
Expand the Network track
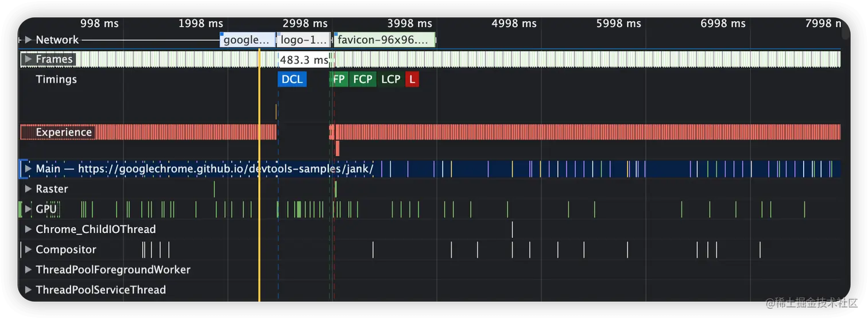28,40
